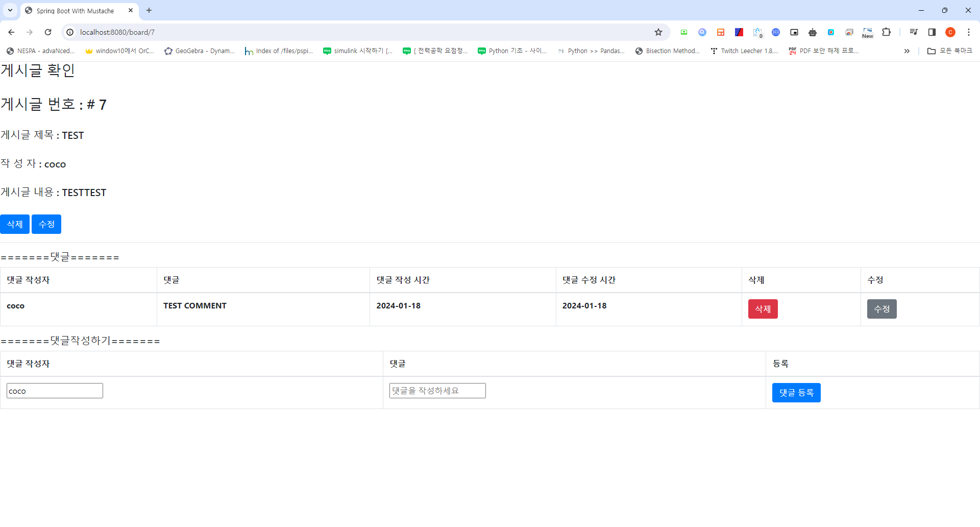
Task: Open the 전력공학 요점정 bookmark
Action: tap(435, 51)
